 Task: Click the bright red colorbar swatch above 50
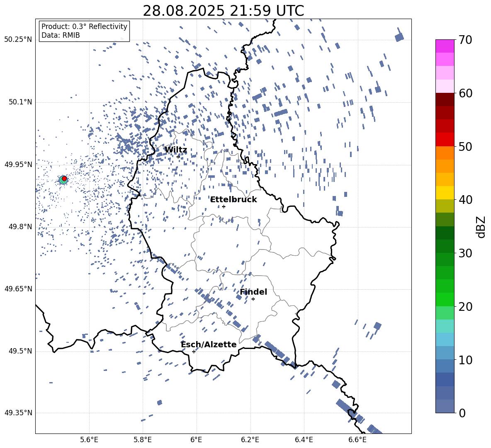[445, 139]
